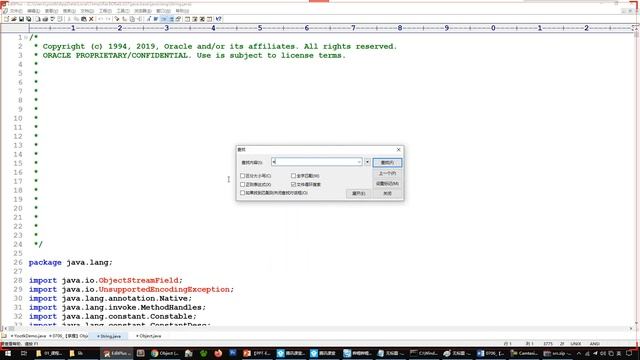This screenshot has height=360, width=640.
Task: Click the Word Wrap (W) toolbar icon
Action: click(156, 19)
